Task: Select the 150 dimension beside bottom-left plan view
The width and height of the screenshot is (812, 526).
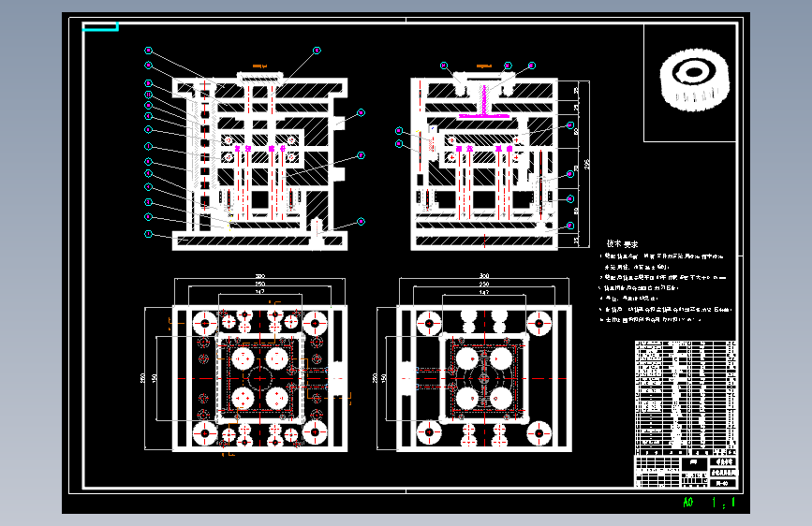Action: pyautogui.click(x=155, y=378)
